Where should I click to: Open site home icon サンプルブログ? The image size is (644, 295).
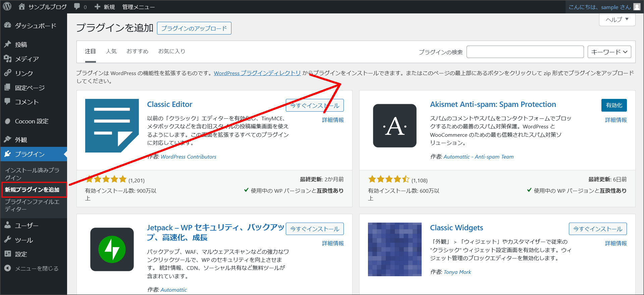(x=22, y=6)
